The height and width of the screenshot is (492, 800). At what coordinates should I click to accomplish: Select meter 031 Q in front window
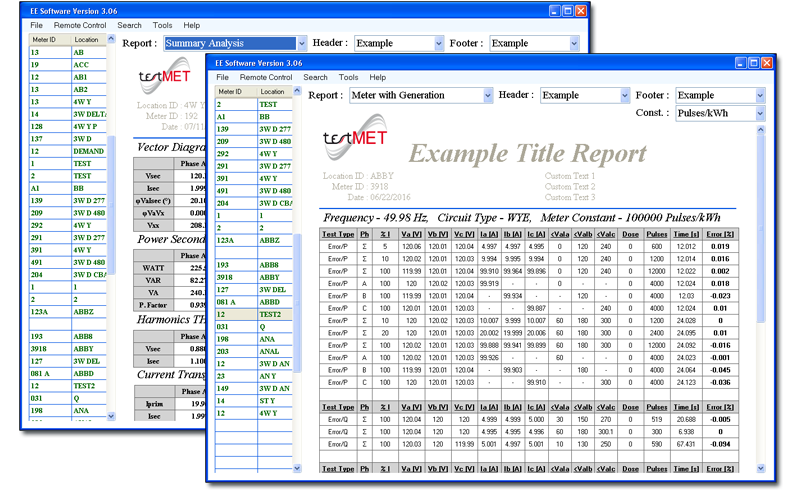pyautogui.click(x=254, y=327)
